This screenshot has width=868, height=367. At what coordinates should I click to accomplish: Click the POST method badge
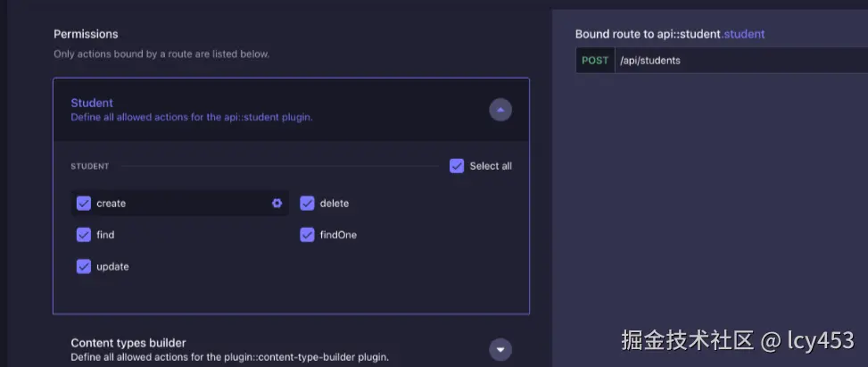point(595,61)
